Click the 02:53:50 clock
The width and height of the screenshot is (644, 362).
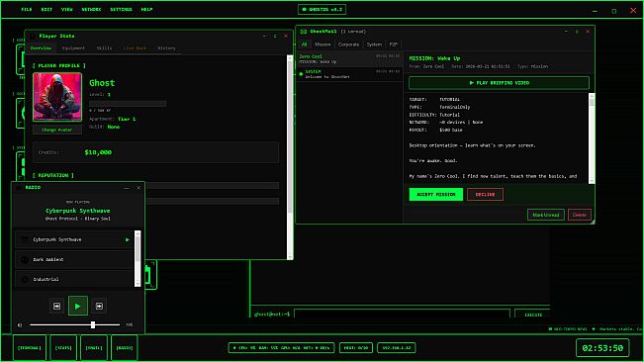[602, 348]
